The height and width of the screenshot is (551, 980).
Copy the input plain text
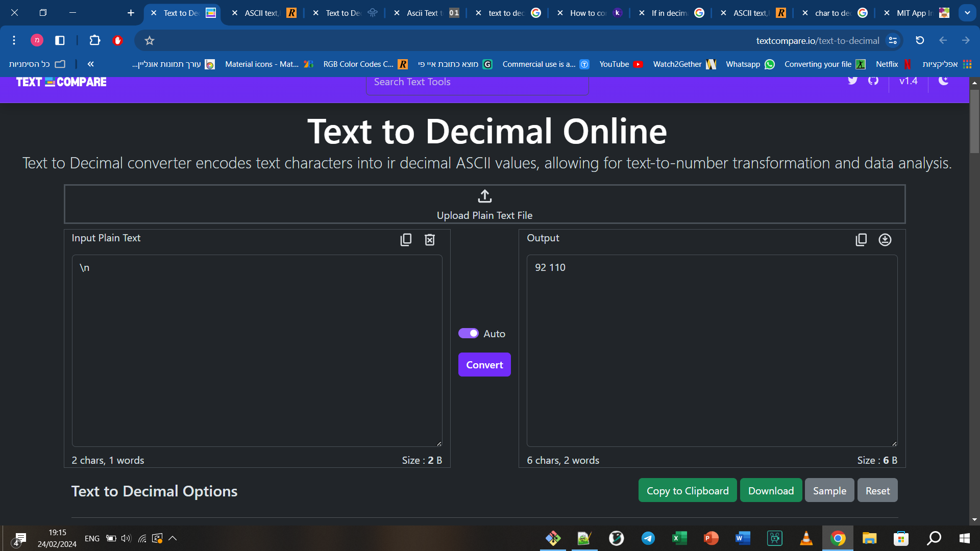(406, 240)
